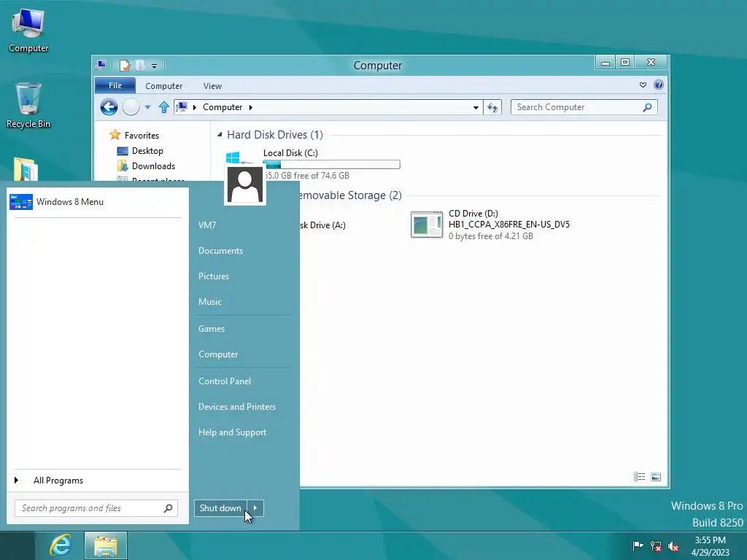747x560 pixels.
Task: Click Computer in the address bar path
Action: 222,107
